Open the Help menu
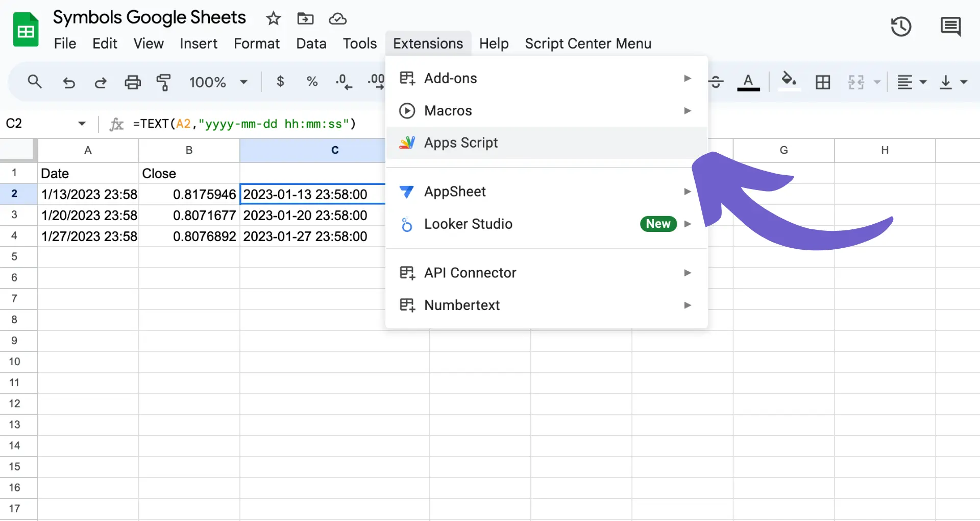 click(x=494, y=44)
